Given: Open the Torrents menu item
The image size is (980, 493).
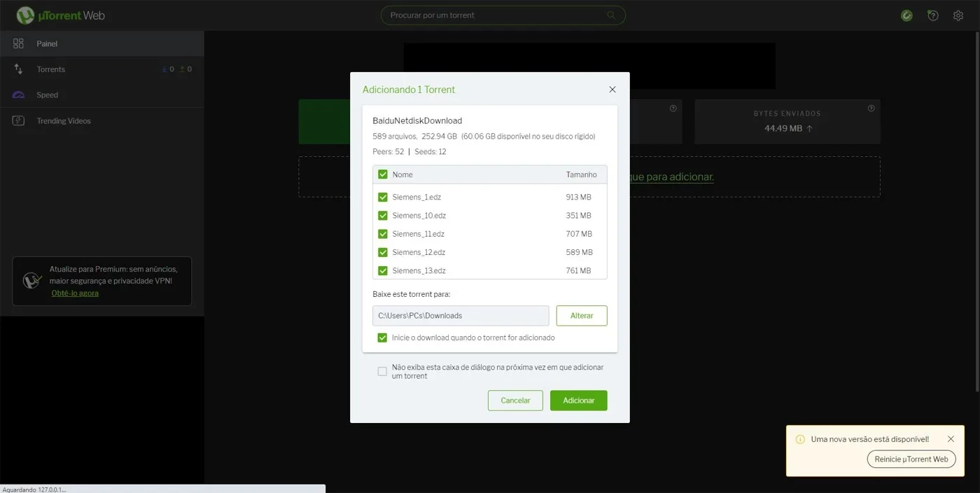Looking at the screenshot, I should coord(102,69).
